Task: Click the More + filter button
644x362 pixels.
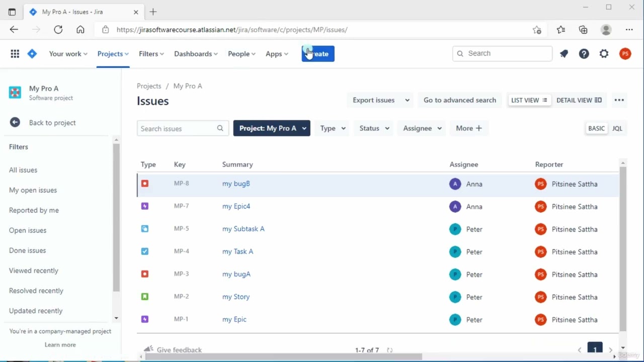Action: (469, 128)
